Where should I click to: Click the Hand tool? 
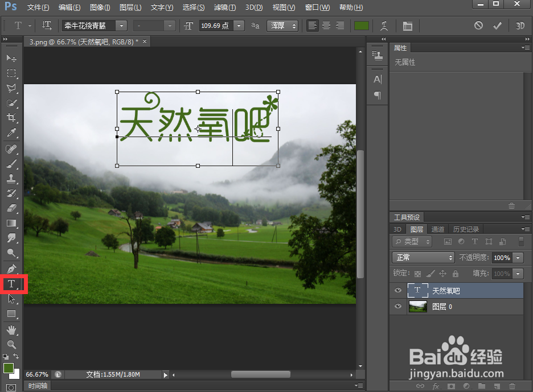(11, 329)
